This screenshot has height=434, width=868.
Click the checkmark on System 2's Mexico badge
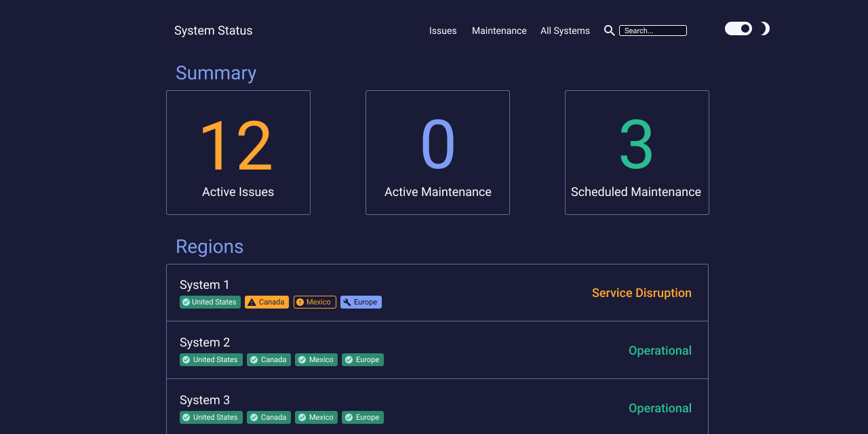point(301,359)
